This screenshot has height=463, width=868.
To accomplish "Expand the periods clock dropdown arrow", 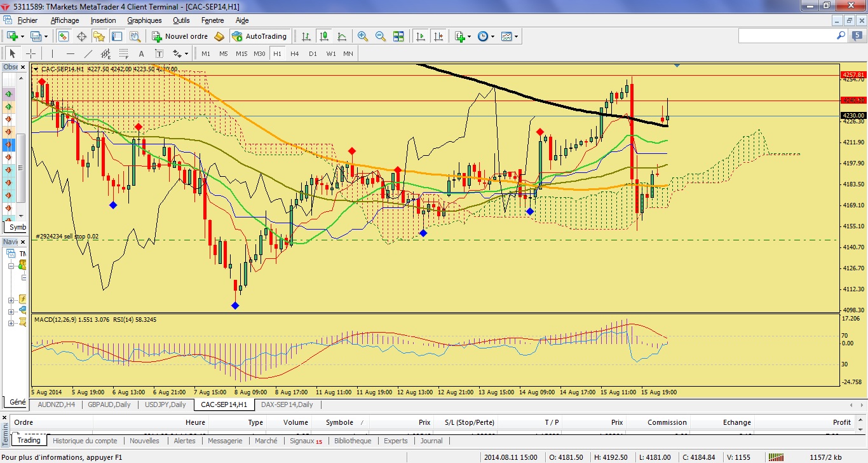I will point(492,36).
